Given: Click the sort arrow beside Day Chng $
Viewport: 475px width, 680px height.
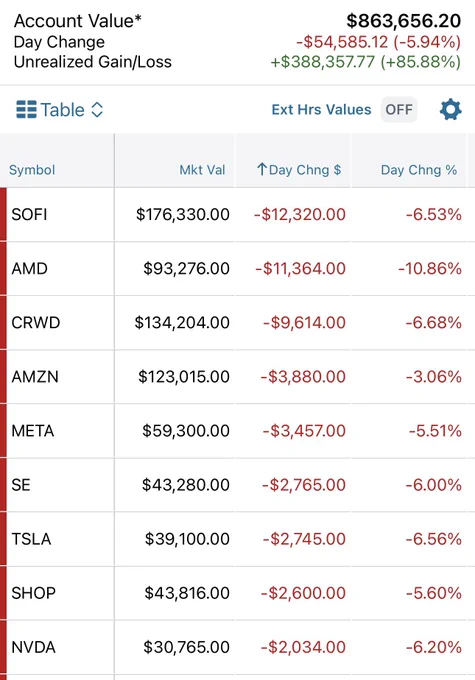Looking at the screenshot, I should click(261, 170).
